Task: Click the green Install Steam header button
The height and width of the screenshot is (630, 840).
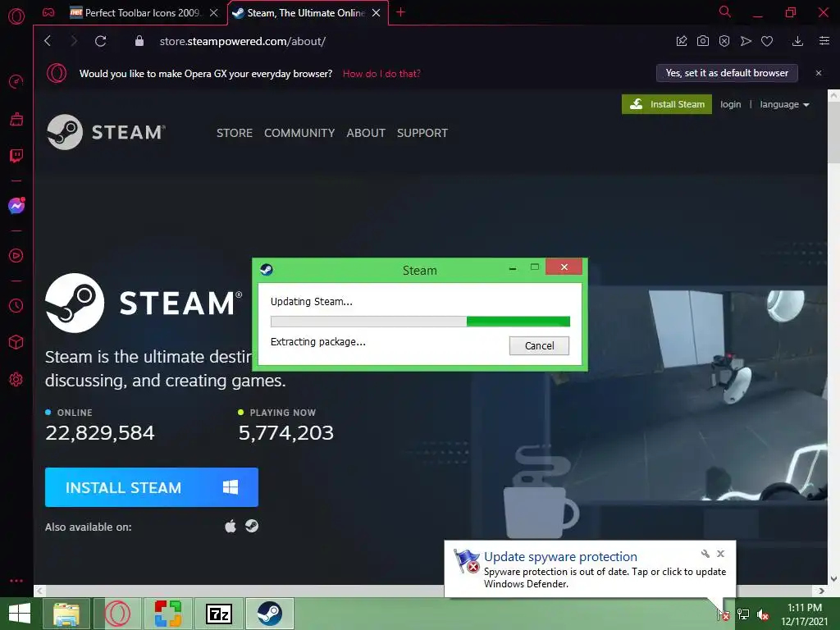Action: pyautogui.click(x=666, y=104)
